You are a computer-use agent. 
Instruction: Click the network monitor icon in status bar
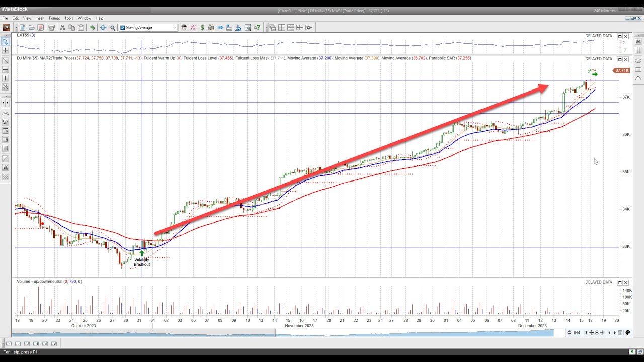(639, 352)
